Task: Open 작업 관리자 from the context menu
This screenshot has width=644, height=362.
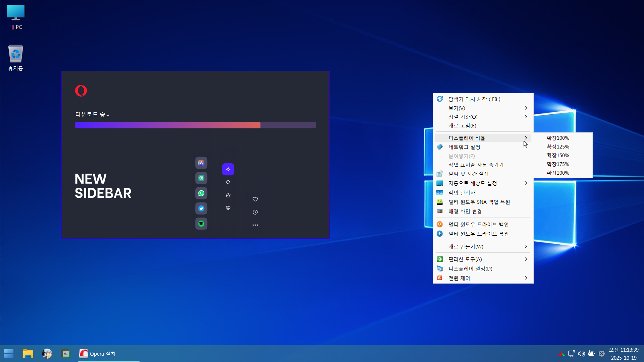Action: pyautogui.click(x=462, y=193)
